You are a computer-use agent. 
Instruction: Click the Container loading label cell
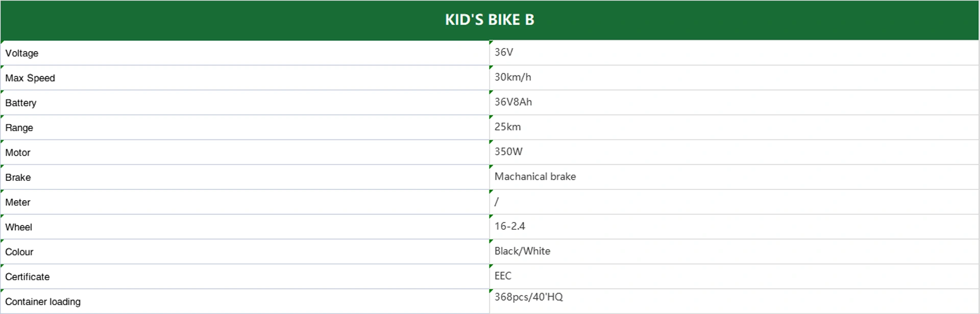tap(245, 301)
